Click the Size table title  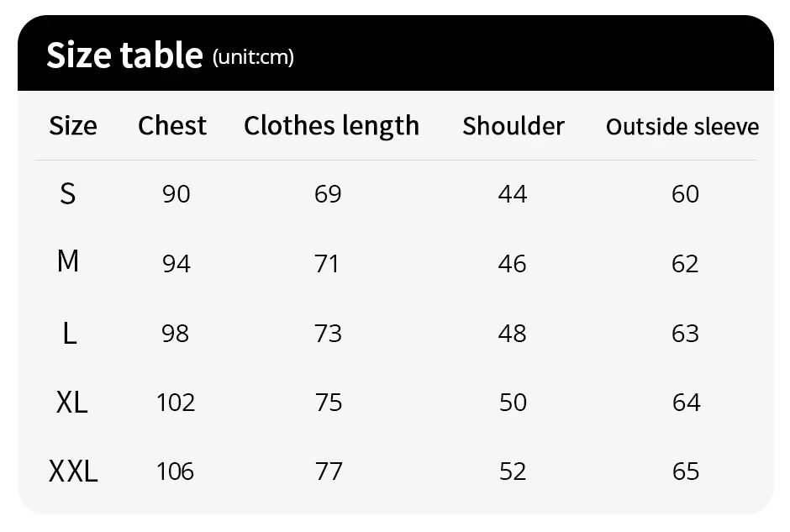click(x=124, y=55)
